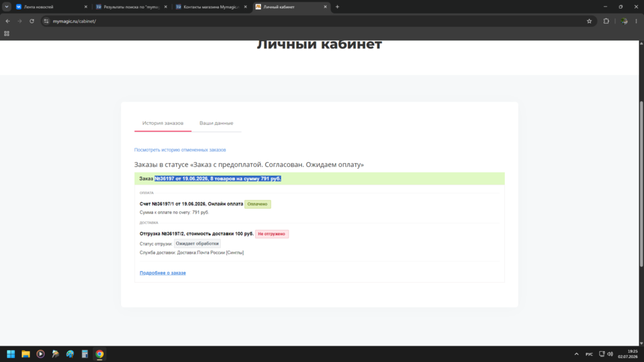Open the Chrome three-dot menu
This screenshot has width=644, height=362.
636,21
